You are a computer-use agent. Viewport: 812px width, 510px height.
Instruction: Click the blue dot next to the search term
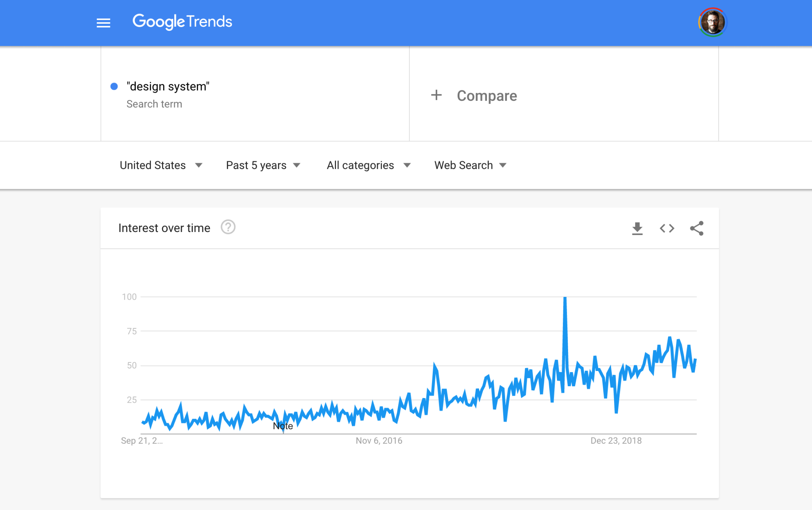[114, 87]
